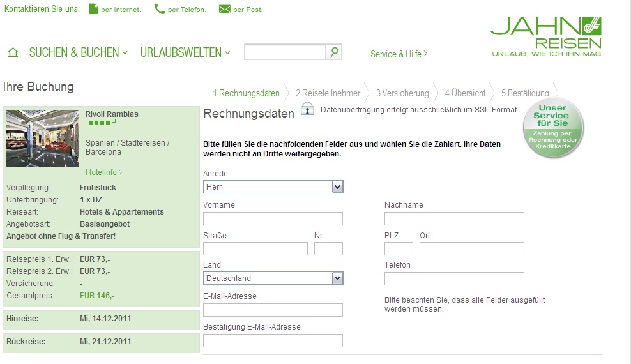
Task: Focus the E-Mail-Adresse input field
Action: (x=273, y=310)
